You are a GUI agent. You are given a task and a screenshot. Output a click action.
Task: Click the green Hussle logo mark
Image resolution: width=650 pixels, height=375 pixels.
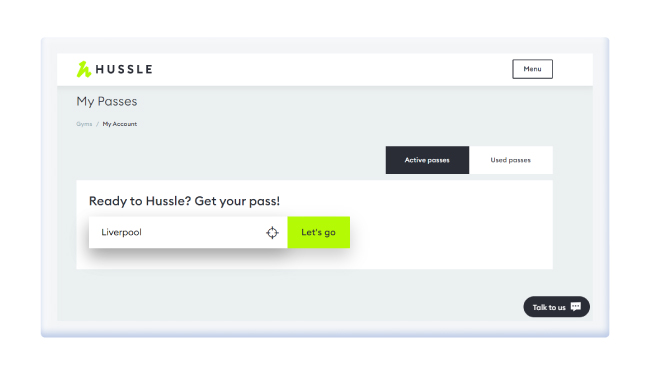tap(84, 69)
